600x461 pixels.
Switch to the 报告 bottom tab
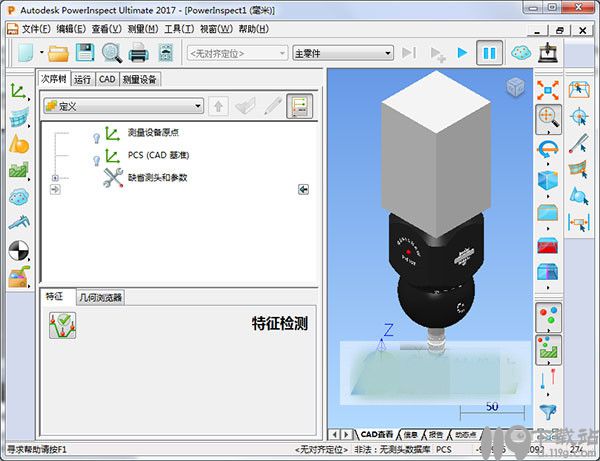tap(435, 435)
